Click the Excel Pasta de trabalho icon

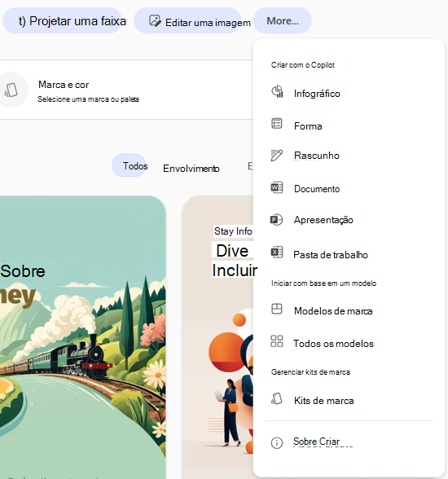[277, 253]
